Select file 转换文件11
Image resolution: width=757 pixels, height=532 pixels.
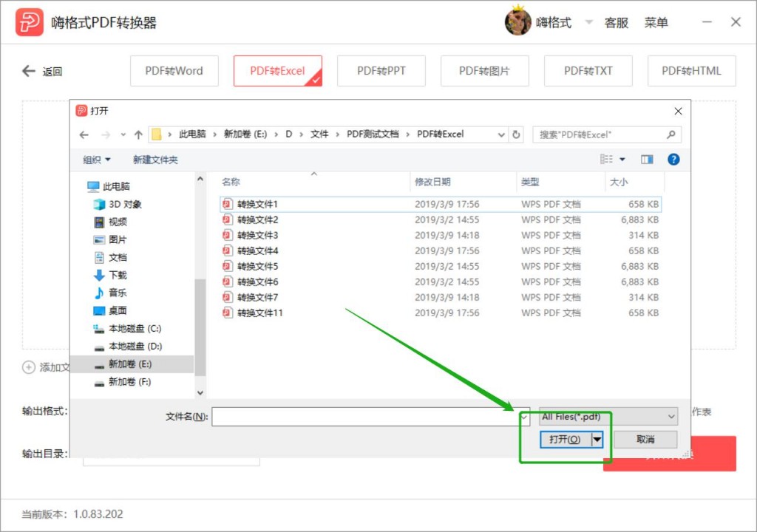441,313
